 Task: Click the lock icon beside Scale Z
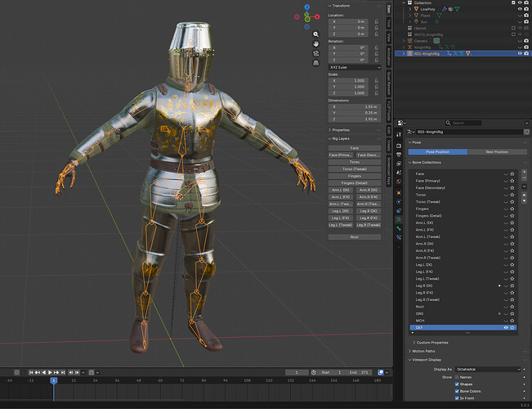tap(376, 93)
